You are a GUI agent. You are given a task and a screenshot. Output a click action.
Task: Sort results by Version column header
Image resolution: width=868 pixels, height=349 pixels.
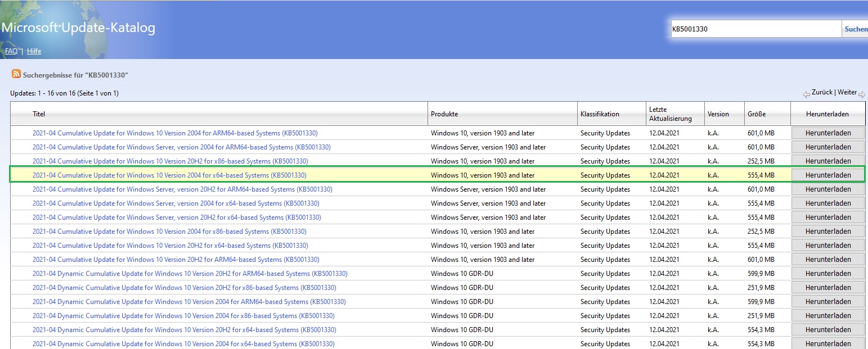tap(718, 114)
